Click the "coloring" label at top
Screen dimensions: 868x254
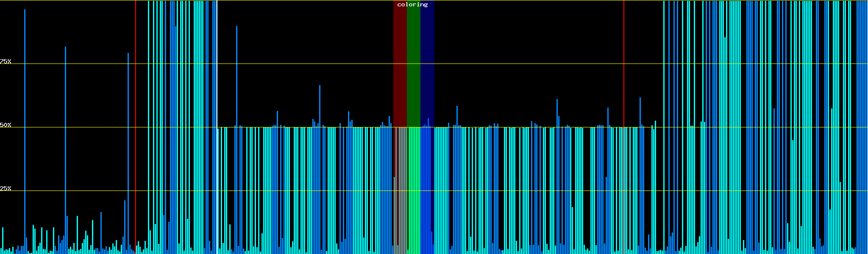pos(412,5)
